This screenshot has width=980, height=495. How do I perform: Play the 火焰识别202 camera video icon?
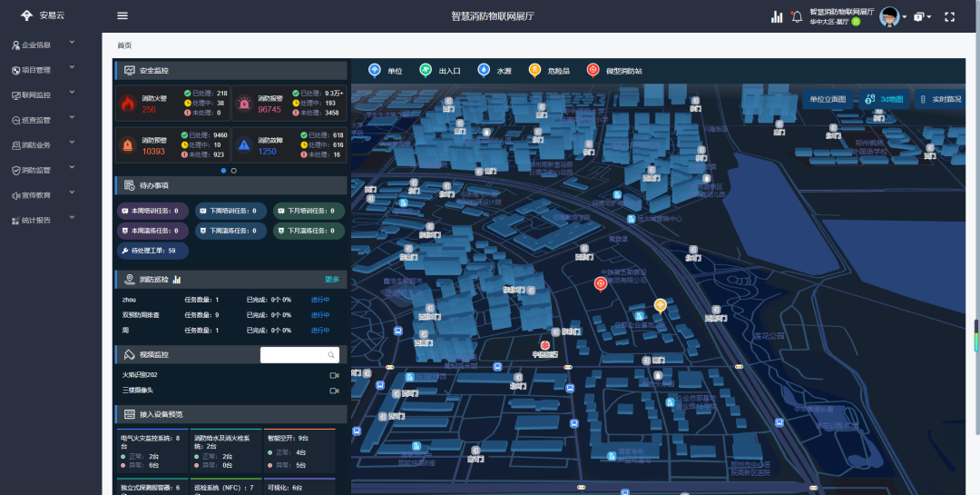(334, 375)
